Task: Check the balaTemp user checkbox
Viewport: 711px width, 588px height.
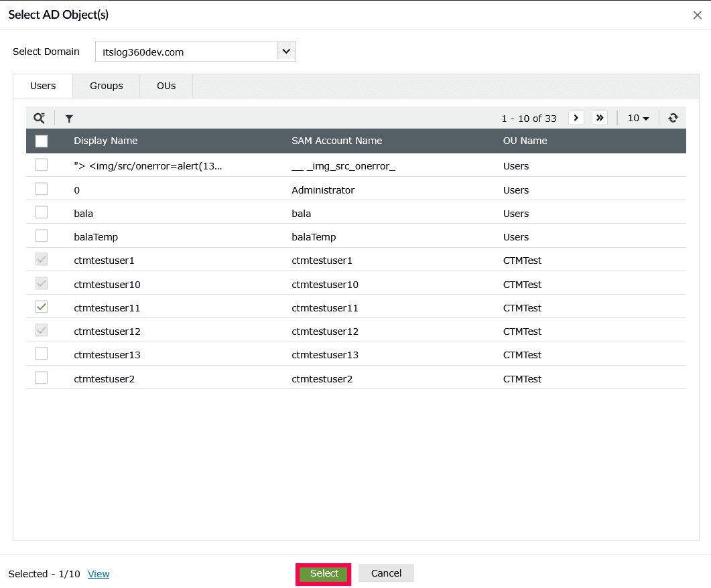Action: [x=42, y=236]
